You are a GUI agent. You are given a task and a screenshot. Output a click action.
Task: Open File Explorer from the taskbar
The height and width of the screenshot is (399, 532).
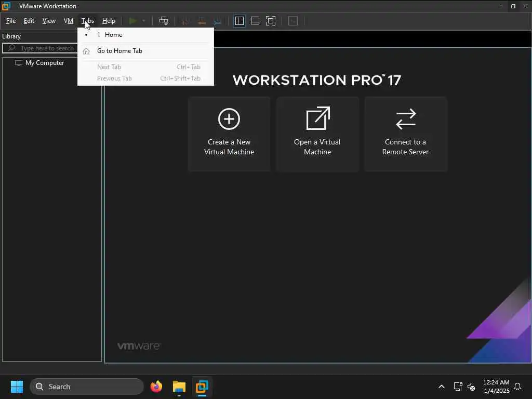(x=179, y=387)
